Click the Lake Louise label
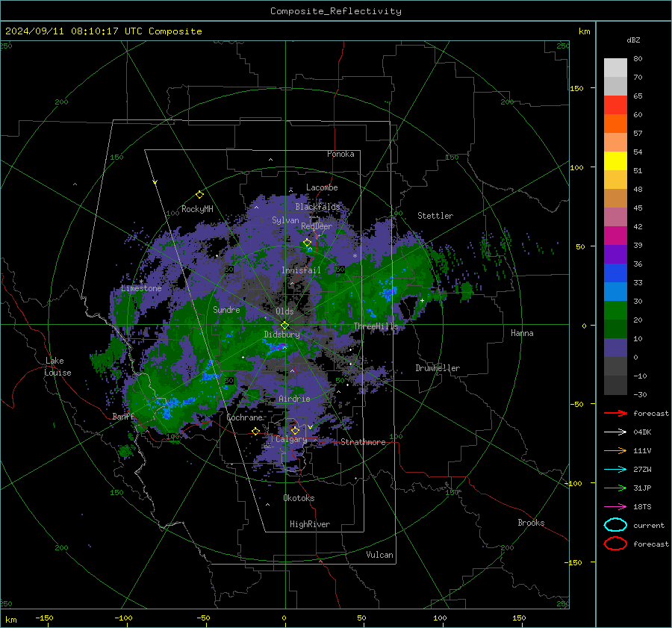 (x=57, y=367)
